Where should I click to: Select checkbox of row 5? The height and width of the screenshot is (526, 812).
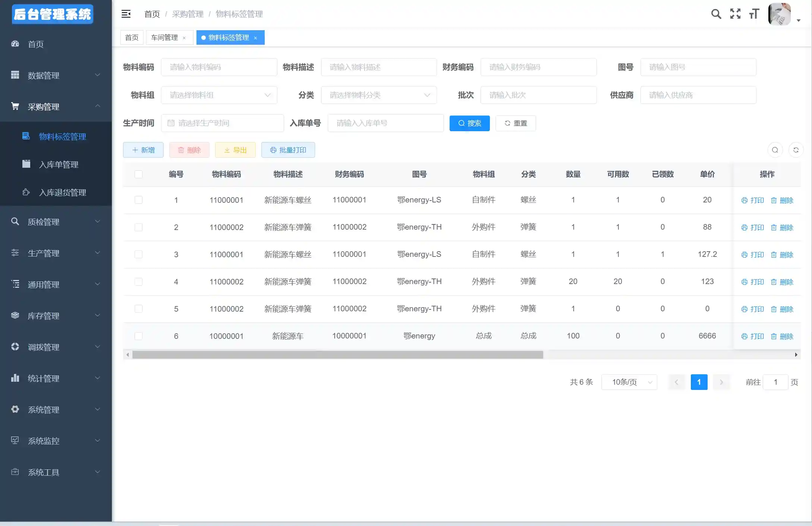pyautogui.click(x=138, y=309)
